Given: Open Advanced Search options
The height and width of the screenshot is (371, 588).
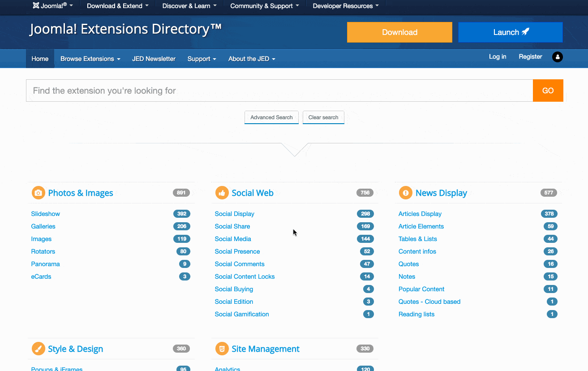Looking at the screenshot, I should point(271,117).
